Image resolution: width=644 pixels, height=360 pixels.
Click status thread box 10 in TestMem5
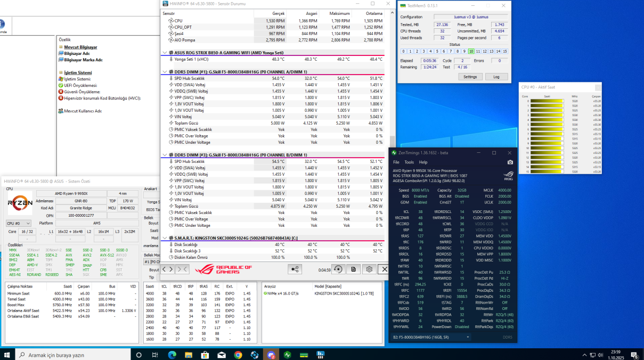point(471,51)
